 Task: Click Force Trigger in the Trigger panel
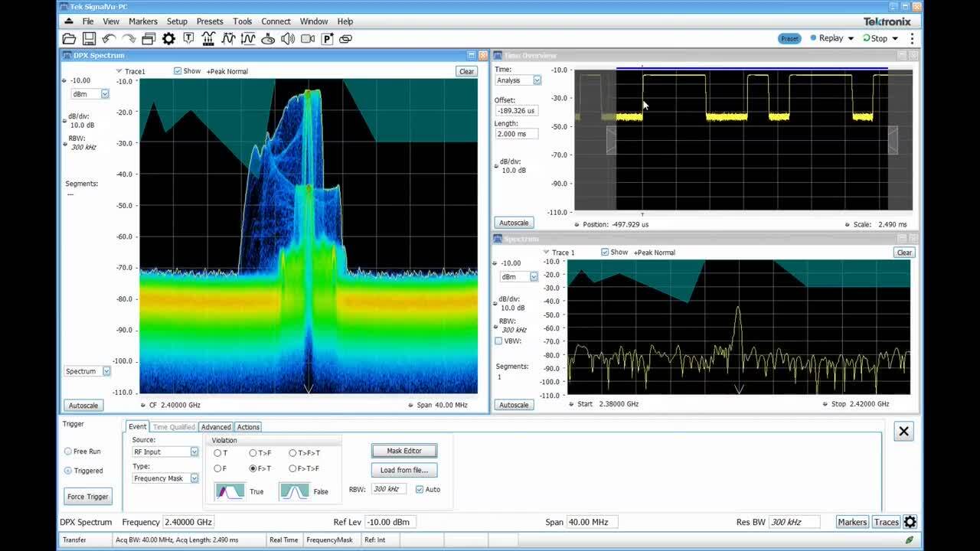[x=87, y=496]
